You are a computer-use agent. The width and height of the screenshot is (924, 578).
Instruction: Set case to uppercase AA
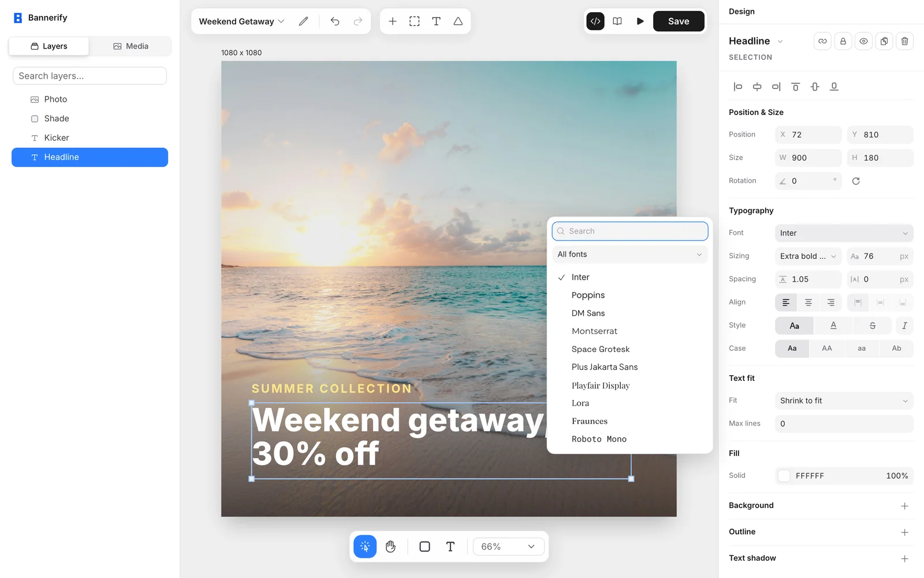click(x=827, y=349)
